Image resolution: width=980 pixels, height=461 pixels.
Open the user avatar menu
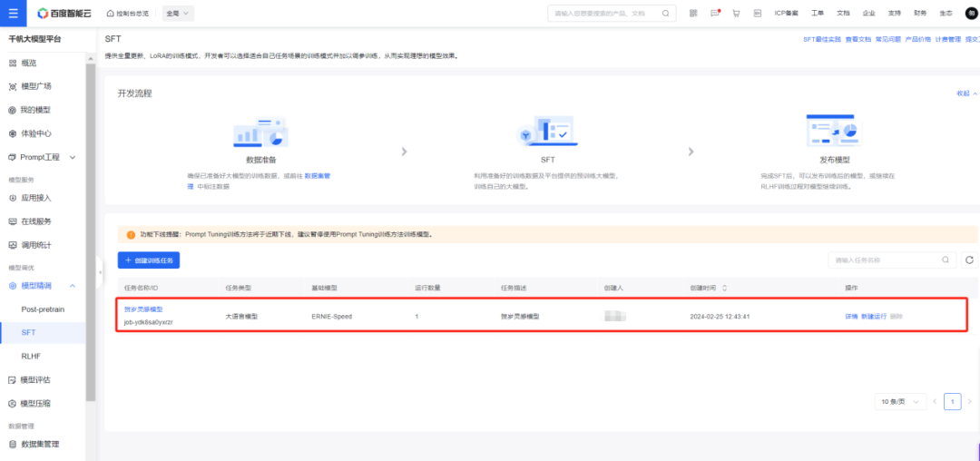tap(971, 13)
